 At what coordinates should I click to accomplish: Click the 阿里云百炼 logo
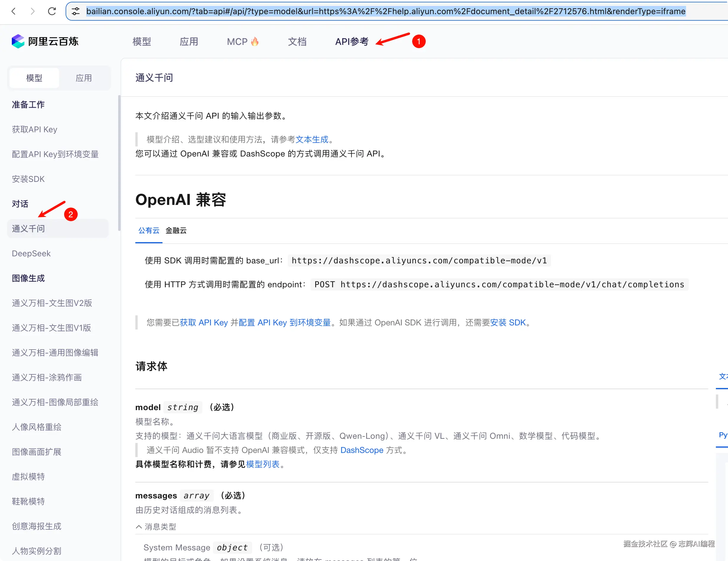pyautogui.click(x=45, y=41)
